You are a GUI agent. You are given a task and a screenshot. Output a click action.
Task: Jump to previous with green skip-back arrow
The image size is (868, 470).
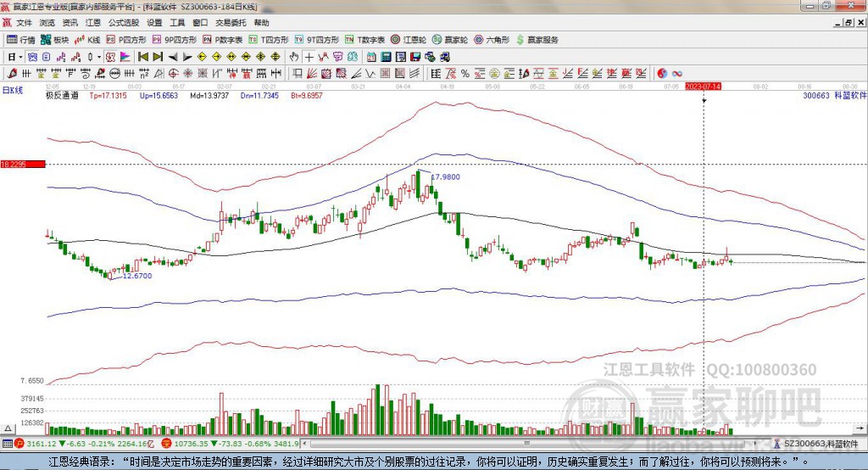click(x=143, y=57)
